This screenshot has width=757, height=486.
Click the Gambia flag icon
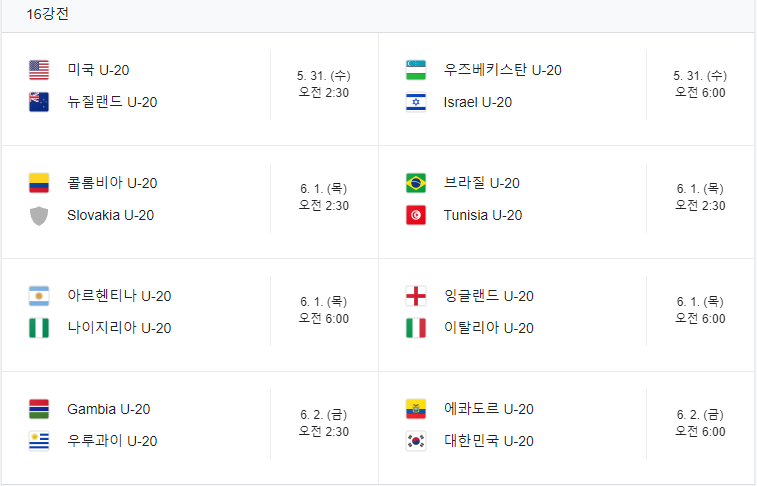point(39,409)
